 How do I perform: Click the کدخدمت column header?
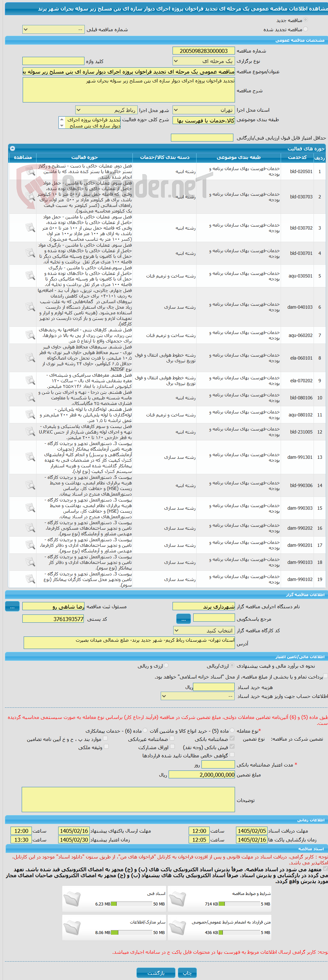(x=297, y=157)
